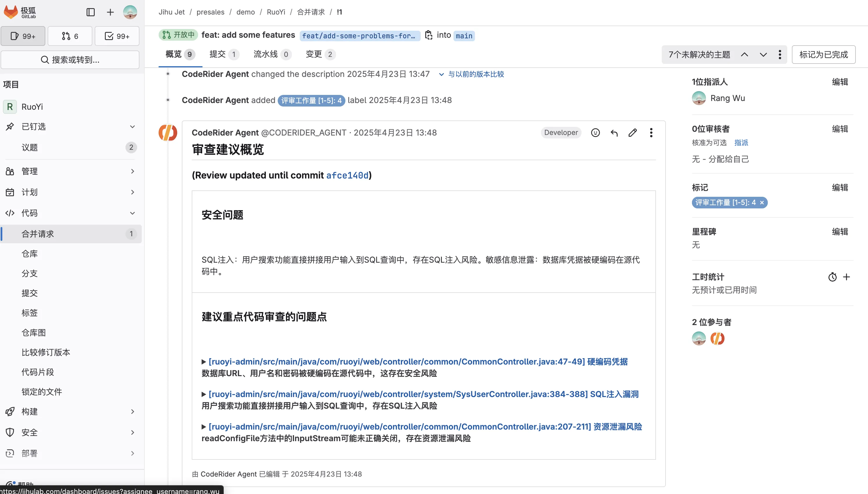Click the main target branch badge
This screenshot has width=868, height=494.
(464, 36)
